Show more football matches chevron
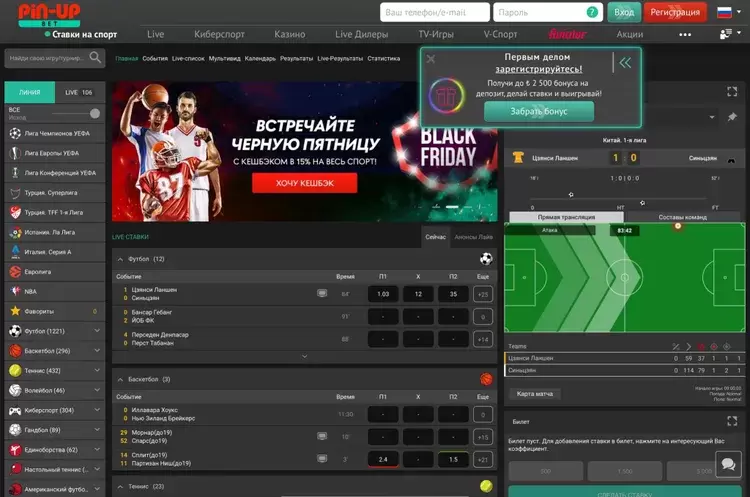Viewport: 750px width, 497px height. pos(304,356)
